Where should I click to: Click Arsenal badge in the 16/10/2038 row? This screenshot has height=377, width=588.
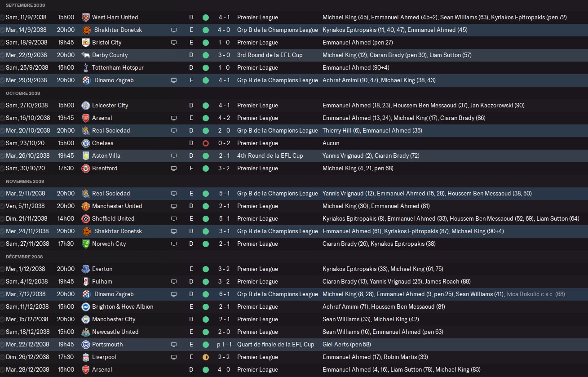85,118
